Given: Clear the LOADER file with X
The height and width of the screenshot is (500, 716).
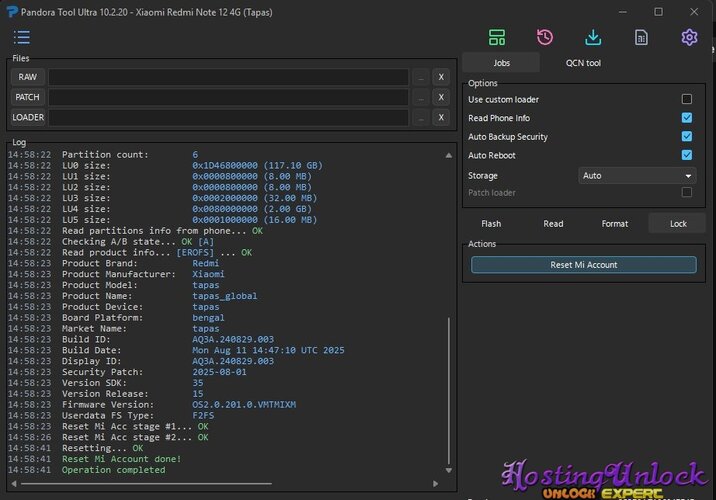Looking at the screenshot, I should coord(441,117).
